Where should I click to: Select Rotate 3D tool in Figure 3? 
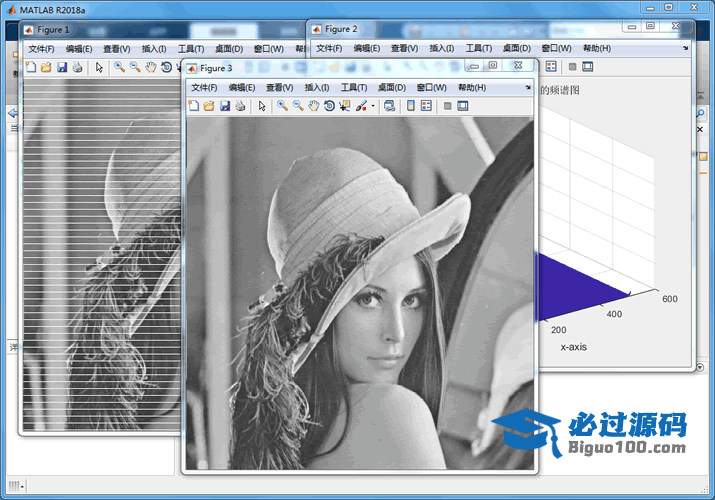[x=329, y=106]
